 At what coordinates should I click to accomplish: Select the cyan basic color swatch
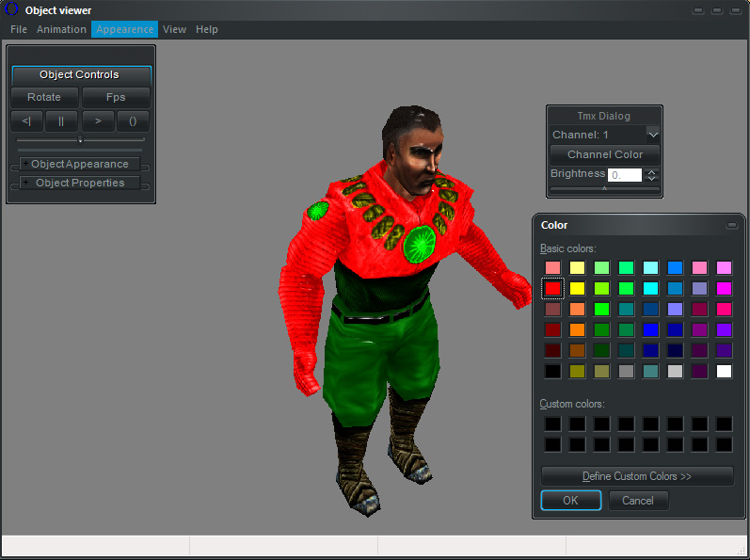[x=650, y=288]
